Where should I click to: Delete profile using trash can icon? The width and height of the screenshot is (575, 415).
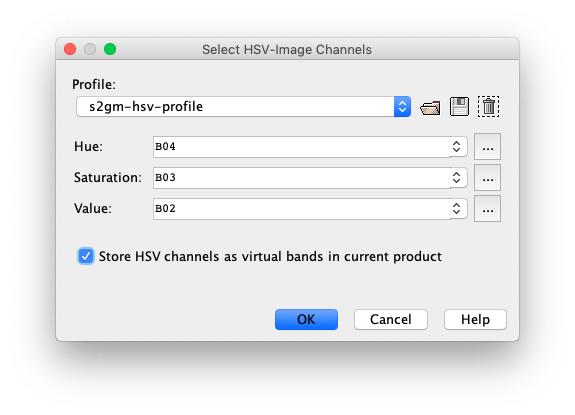(488, 107)
